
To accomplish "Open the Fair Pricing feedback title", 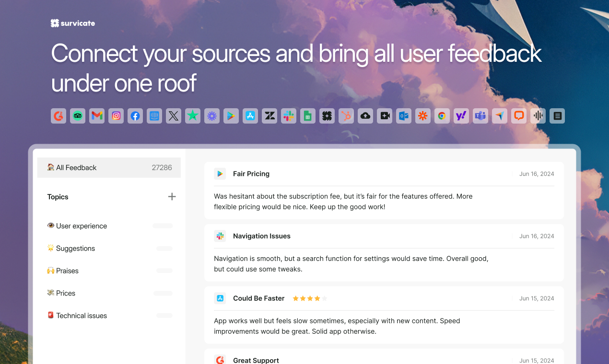I will (251, 174).
